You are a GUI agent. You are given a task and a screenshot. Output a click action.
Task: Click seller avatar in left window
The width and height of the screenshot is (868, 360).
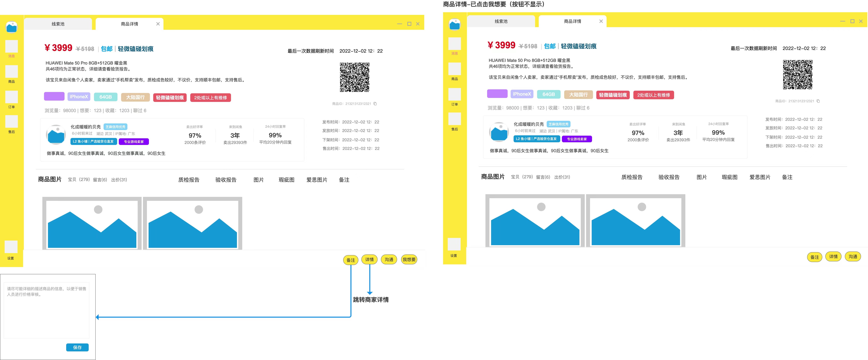coord(56,134)
